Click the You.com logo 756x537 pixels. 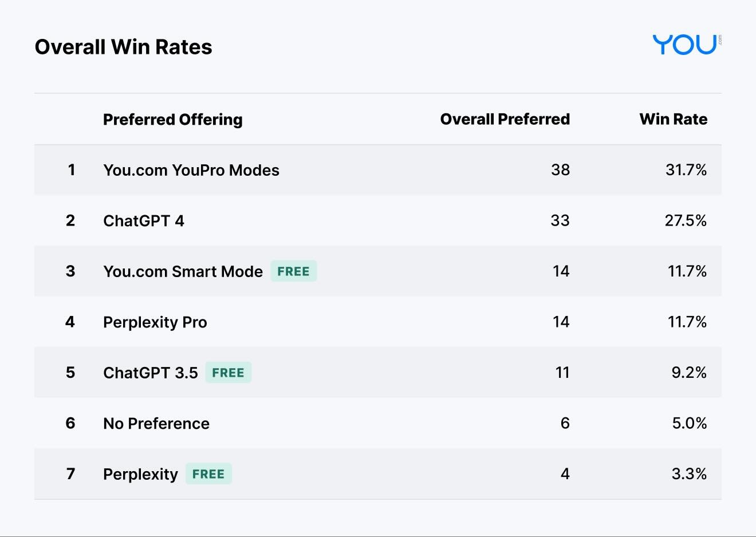[x=686, y=45]
